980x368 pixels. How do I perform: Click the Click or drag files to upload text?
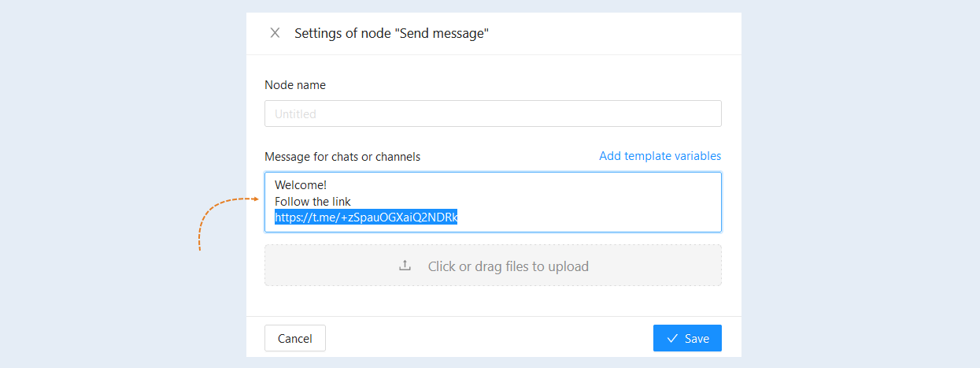pyautogui.click(x=508, y=266)
